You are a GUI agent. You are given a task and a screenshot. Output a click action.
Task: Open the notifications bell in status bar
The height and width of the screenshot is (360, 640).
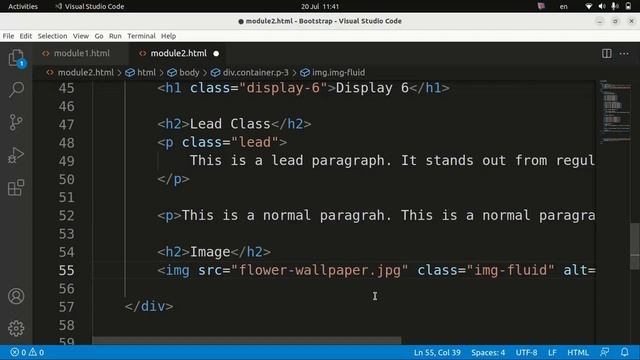point(624,352)
